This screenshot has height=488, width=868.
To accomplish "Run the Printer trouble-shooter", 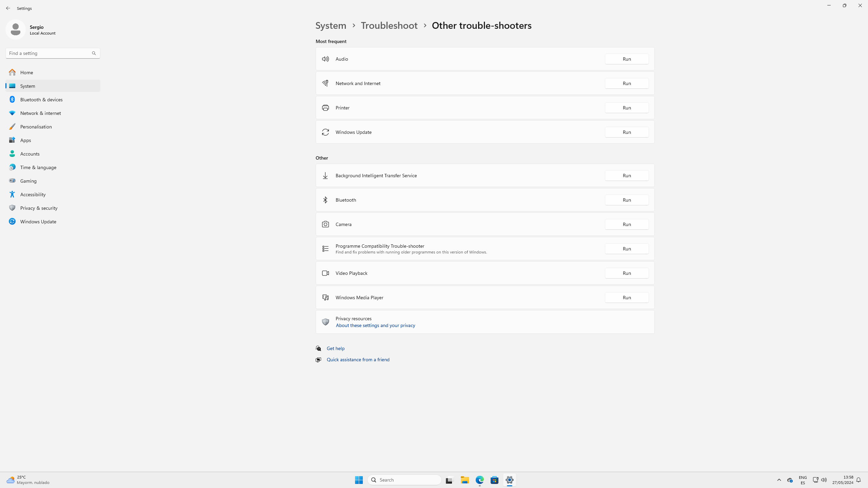I will (627, 108).
